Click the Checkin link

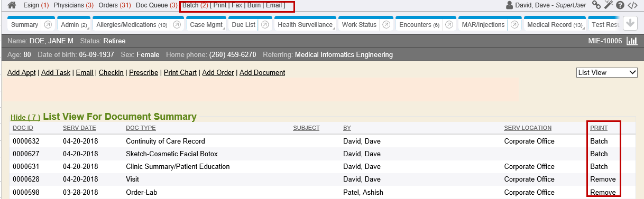[x=111, y=73]
